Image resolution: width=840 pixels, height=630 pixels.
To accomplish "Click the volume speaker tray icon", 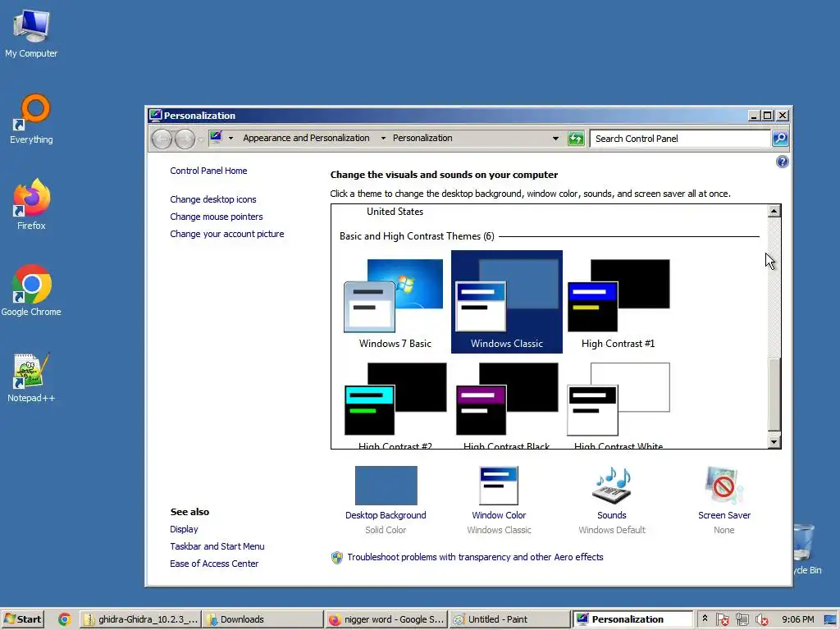I will (x=761, y=620).
